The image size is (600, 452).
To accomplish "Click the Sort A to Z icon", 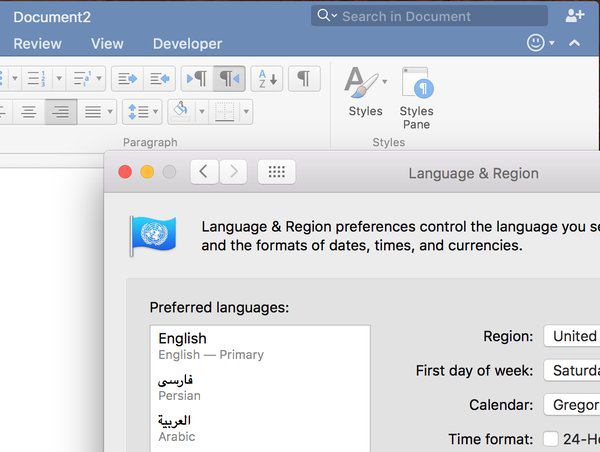I will [x=266, y=78].
